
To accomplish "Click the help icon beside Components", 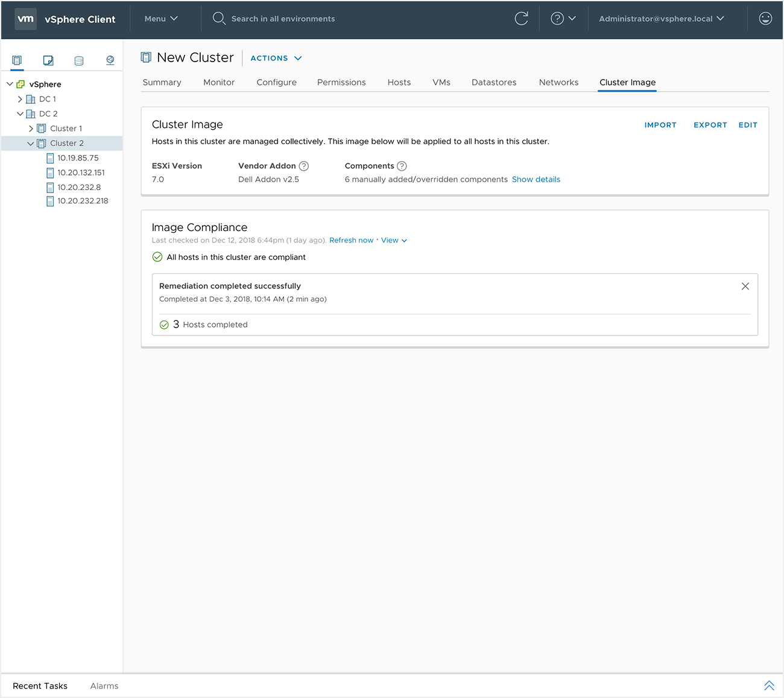I will pos(400,166).
